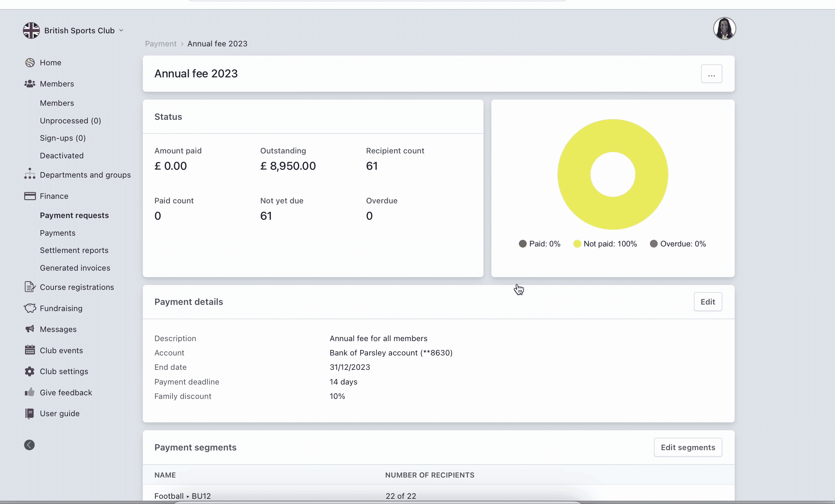The width and height of the screenshot is (835, 504).
Task: Click the Fundraising piggy bank icon
Action: 30,308
